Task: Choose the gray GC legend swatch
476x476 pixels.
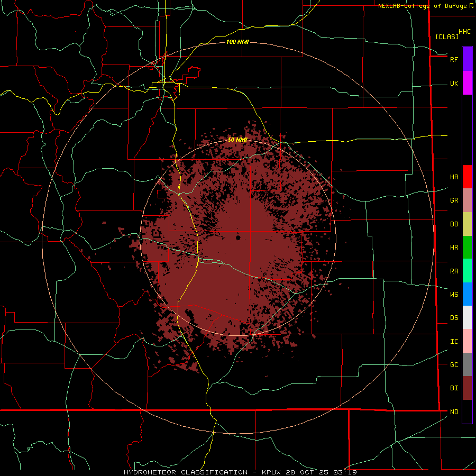Action: click(467, 364)
